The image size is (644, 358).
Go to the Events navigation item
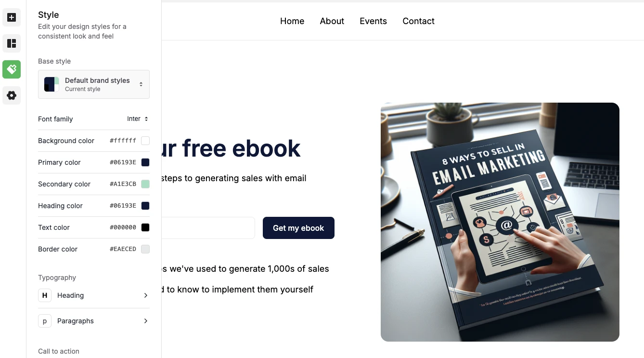[x=373, y=21]
